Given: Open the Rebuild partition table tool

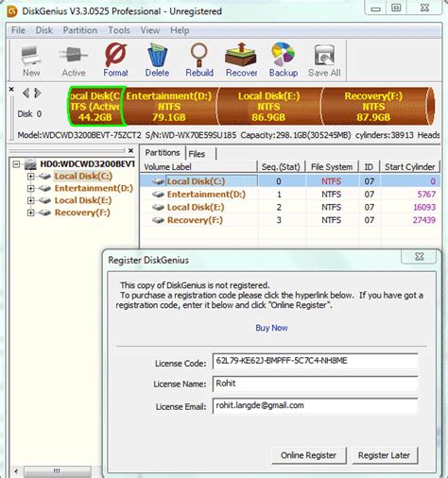Looking at the screenshot, I should pyautogui.click(x=199, y=60).
